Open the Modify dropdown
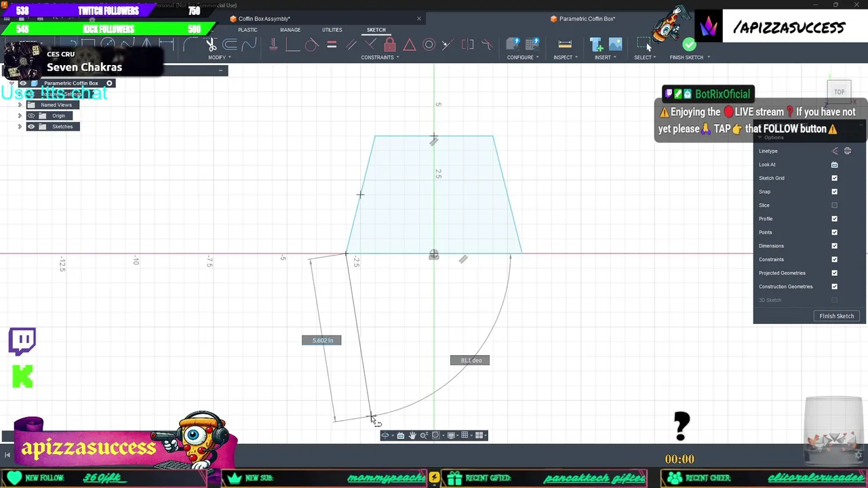Screen dimensions: 868x488 tap(218, 58)
